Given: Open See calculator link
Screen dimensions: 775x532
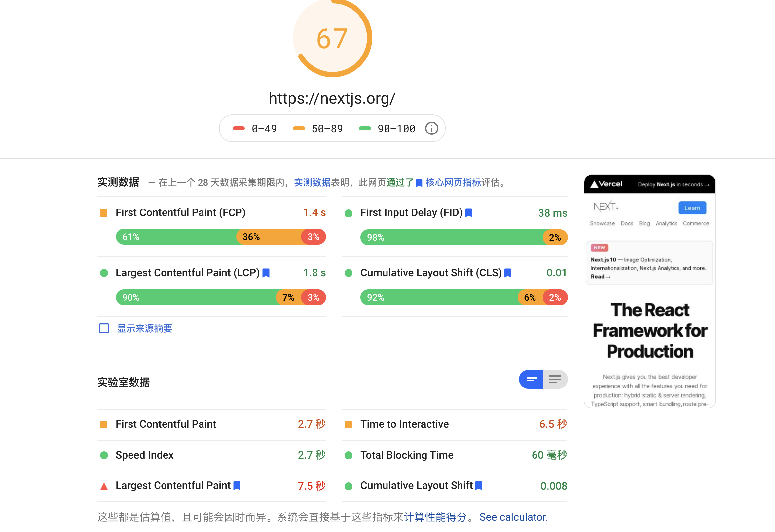Looking at the screenshot, I should point(514,517).
